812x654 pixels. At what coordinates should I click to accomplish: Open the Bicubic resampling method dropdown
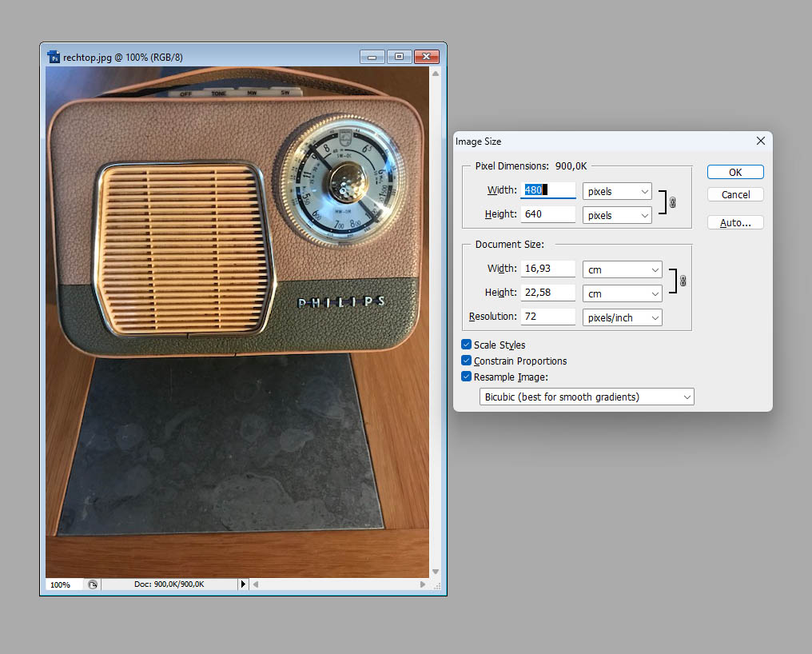[x=587, y=397]
